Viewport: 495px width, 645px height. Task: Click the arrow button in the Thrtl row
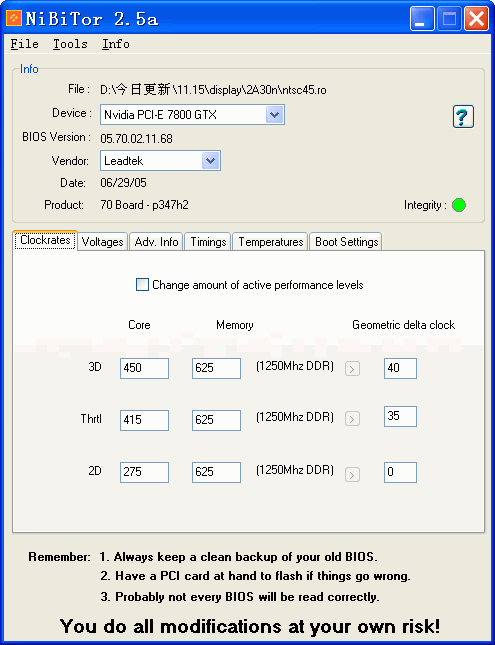[x=352, y=419]
